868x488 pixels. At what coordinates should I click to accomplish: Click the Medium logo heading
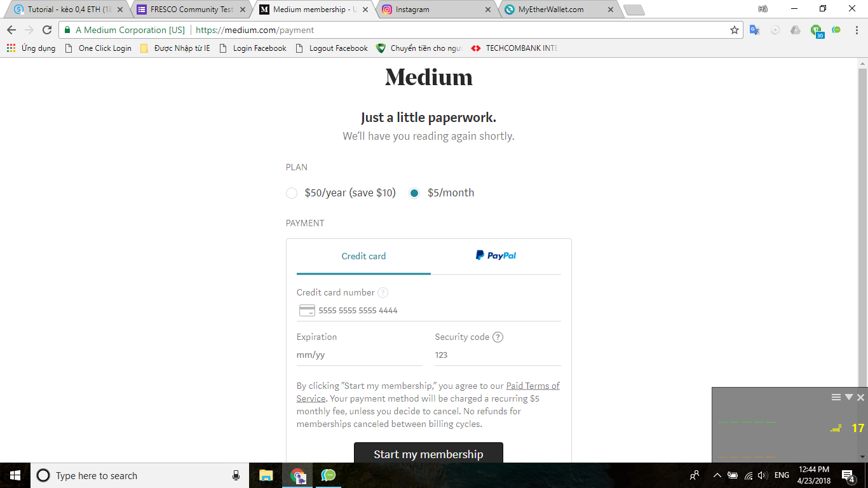[x=429, y=78]
